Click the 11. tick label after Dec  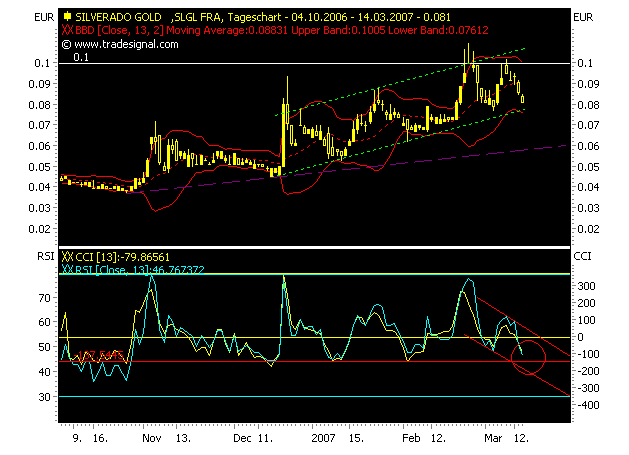(265, 438)
